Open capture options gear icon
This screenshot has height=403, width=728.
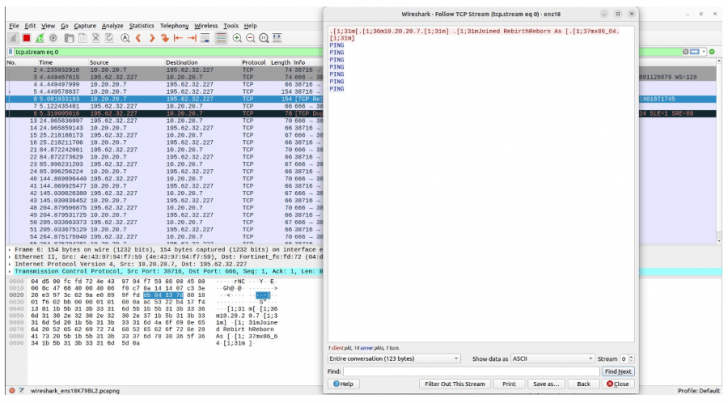pyautogui.click(x=53, y=38)
